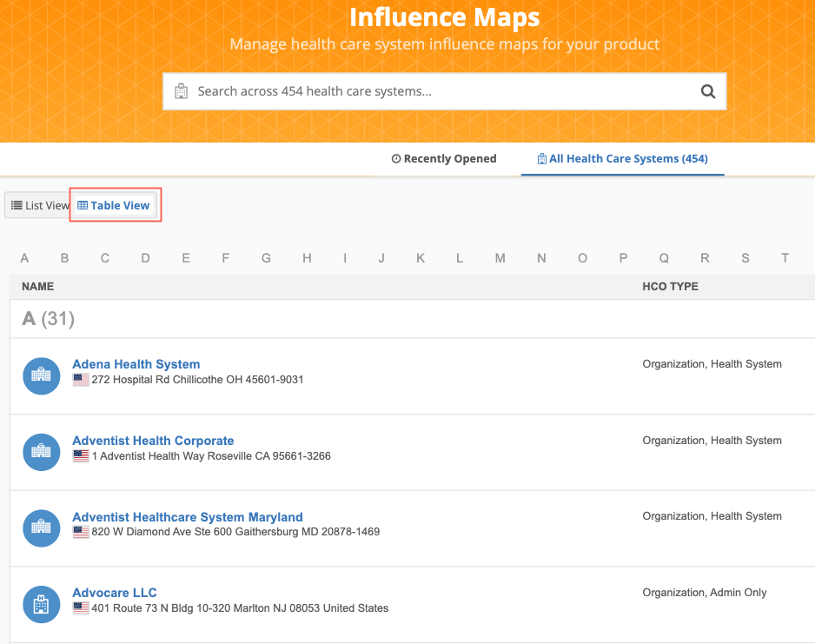Click the HCO TYPE column header

coord(670,287)
